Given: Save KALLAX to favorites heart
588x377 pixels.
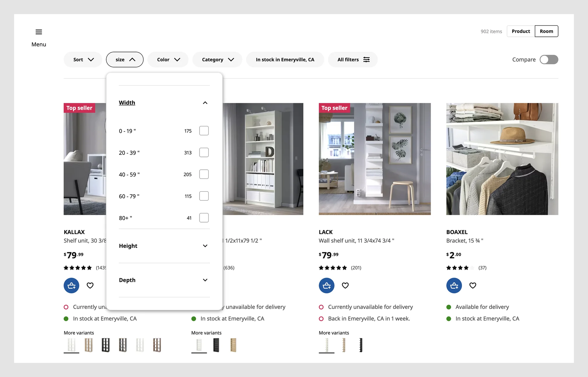Looking at the screenshot, I should pos(90,285).
